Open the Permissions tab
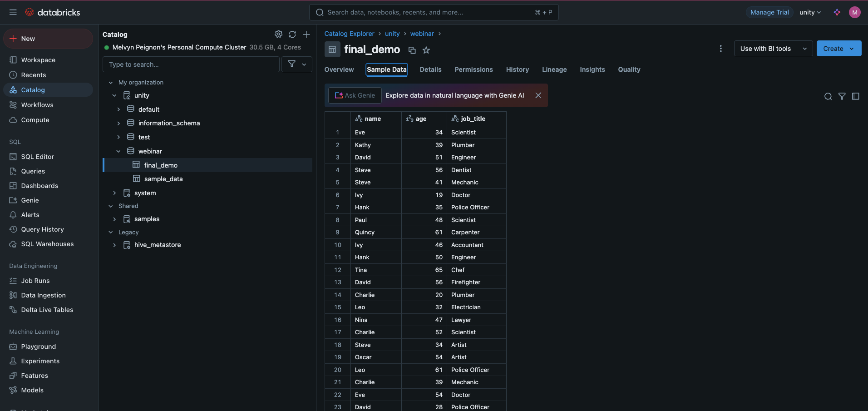Screen dimensions: 868x411 tap(473, 69)
